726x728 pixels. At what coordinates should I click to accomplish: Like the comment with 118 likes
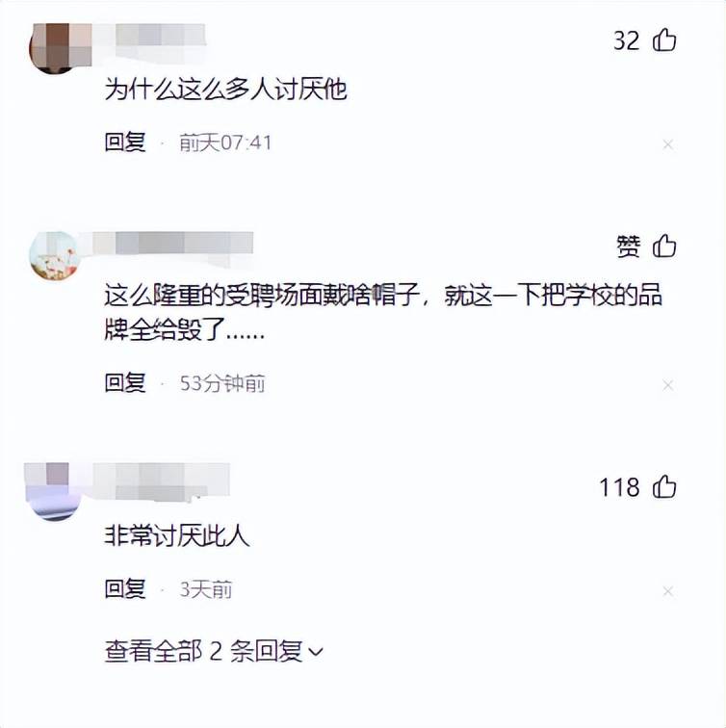tap(664, 487)
